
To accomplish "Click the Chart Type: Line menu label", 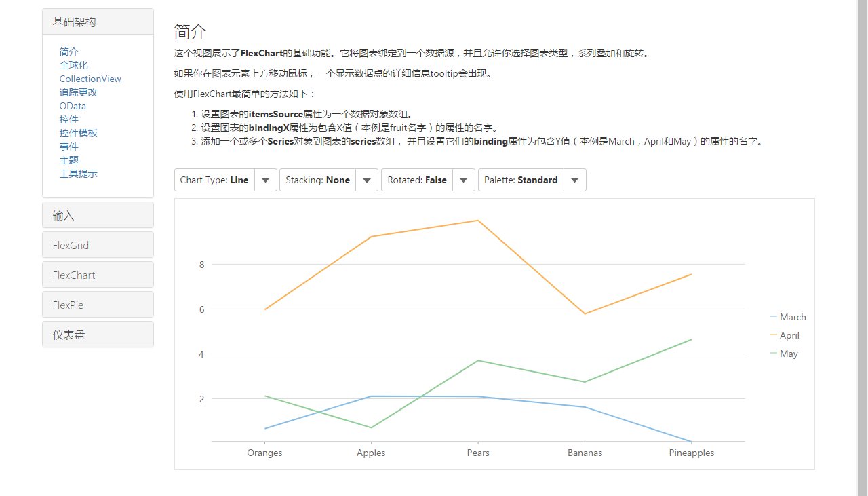I will pos(214,180).
